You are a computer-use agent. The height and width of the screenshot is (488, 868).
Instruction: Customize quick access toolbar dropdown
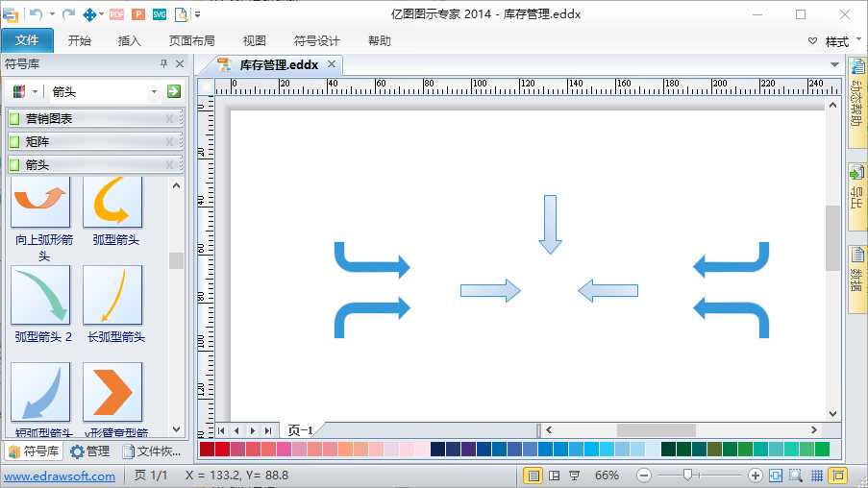(198, 14)
